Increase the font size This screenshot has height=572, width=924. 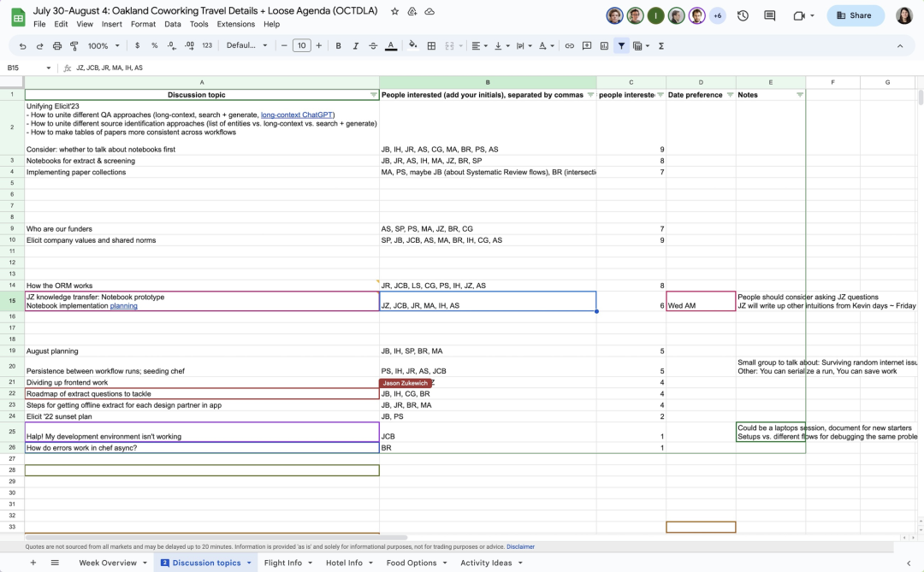point(319,46)
